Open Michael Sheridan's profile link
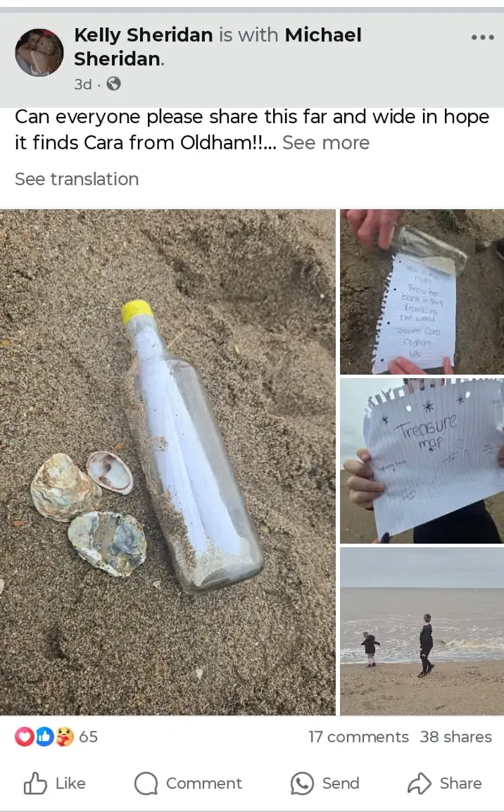Image resolution: width=504 pixels, height=812 pixels. pos(218,46)
